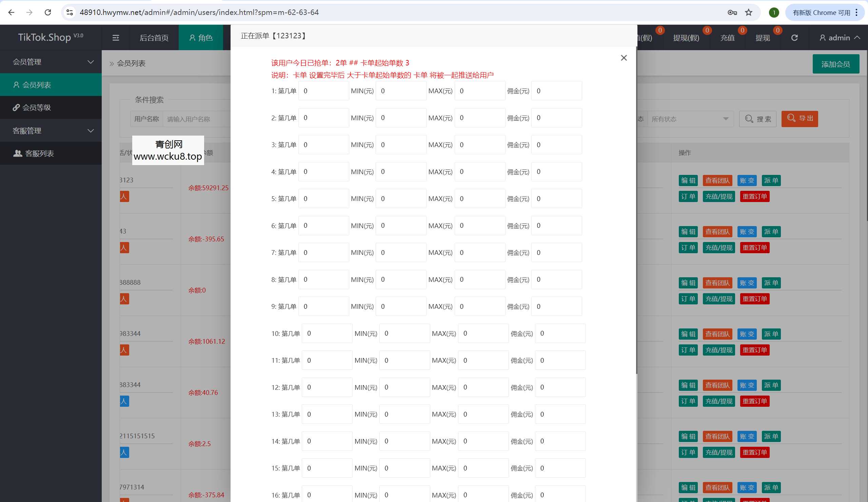Click the sidebar collapse hamburger icon

pyautogui.click(x=116, y=38)
